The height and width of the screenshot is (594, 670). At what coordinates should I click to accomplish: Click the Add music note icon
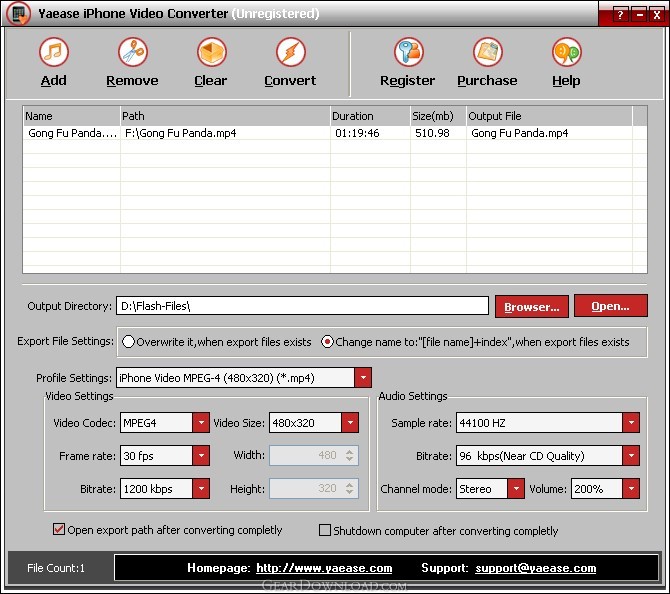click(53, 52)
